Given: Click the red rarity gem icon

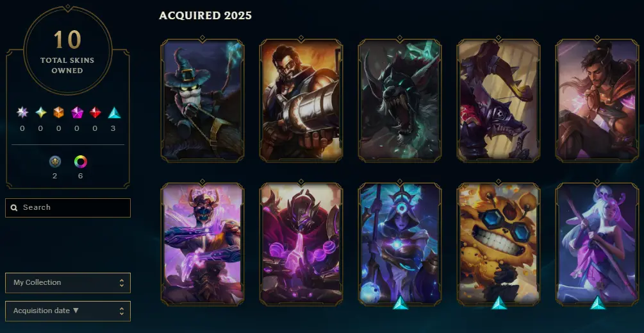Looking at the screenshot, I should tap(95, 112).
